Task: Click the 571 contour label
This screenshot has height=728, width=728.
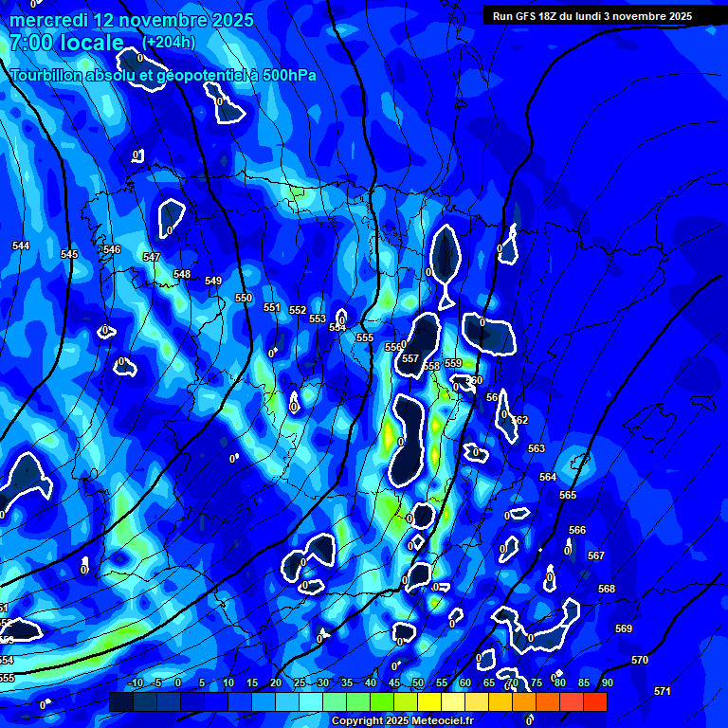Action: pyautogui.click(x=663, y=691)
